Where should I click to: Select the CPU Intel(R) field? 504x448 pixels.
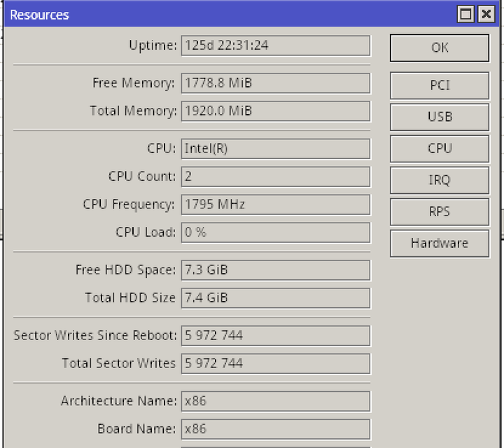[276, 149]
